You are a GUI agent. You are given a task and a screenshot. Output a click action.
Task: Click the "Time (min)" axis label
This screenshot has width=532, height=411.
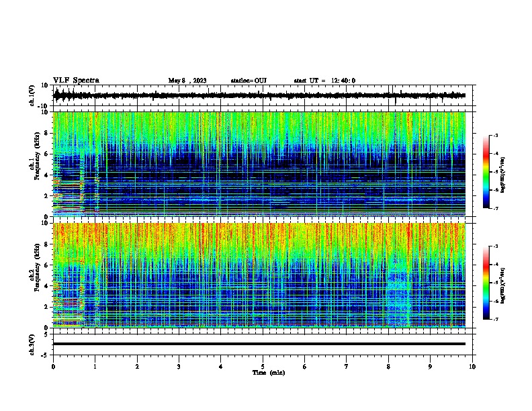tap(269, 373)
